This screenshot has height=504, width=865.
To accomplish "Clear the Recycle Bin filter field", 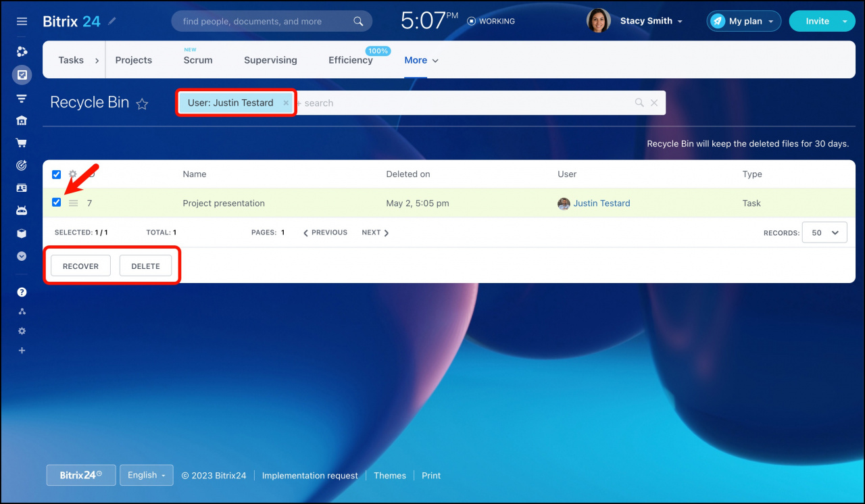I will [x=654, y=103].
